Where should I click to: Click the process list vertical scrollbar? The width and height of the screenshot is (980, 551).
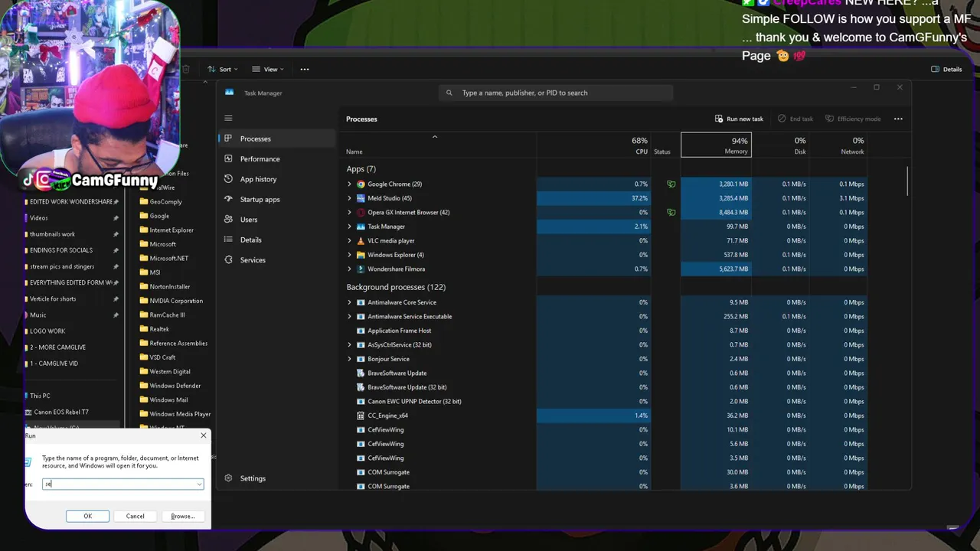click(x=908, y=180)
